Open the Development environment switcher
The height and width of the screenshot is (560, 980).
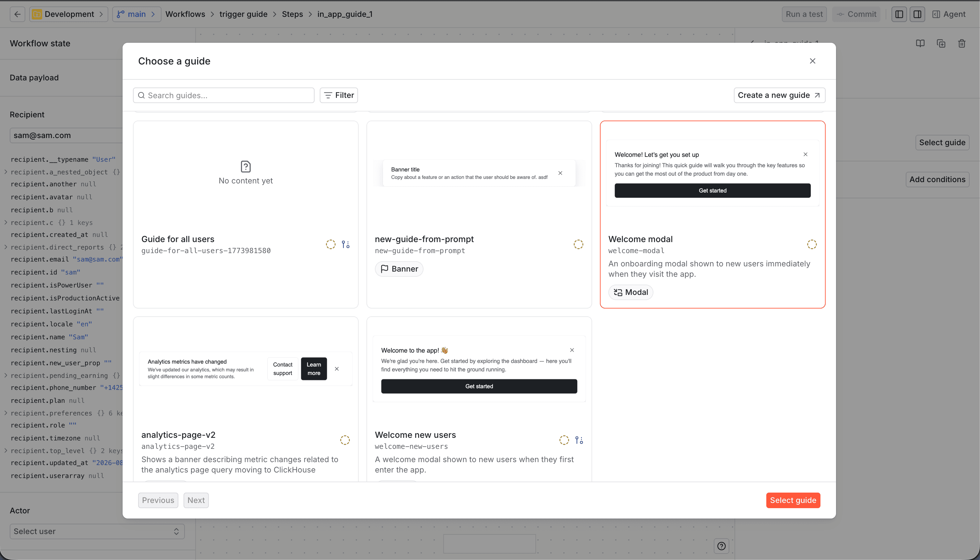tap(68, 14)
